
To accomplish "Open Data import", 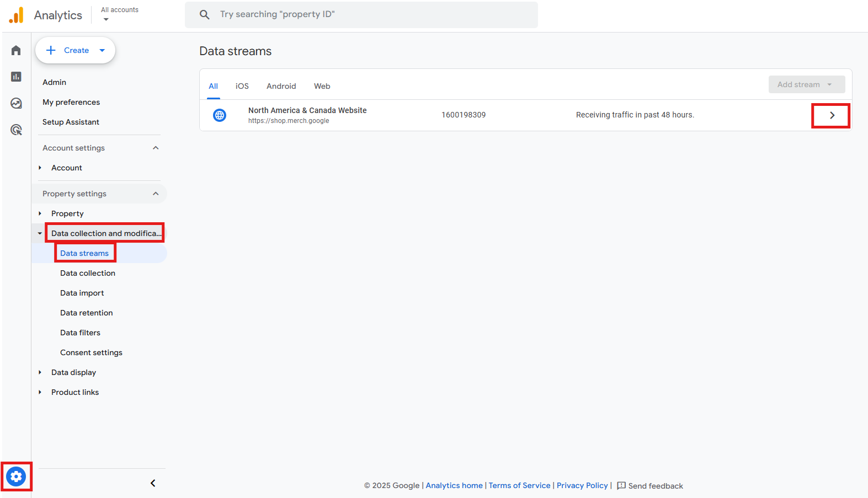I will (82, 293).
